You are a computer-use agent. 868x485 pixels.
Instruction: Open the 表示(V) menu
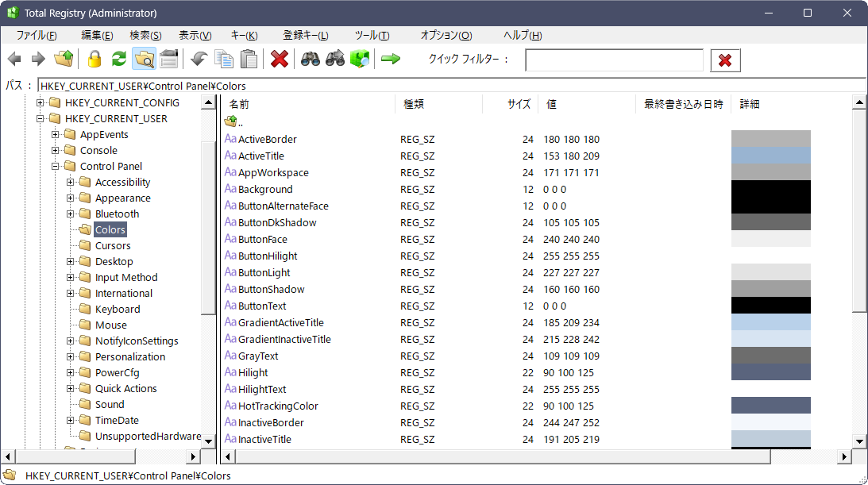[195, 36]
